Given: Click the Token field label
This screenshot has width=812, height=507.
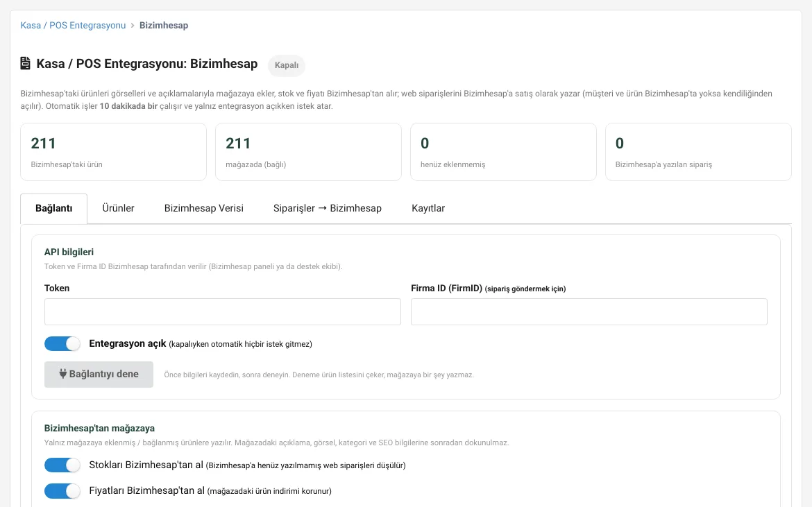Looking at the screenshot, I should coord(57,288).
